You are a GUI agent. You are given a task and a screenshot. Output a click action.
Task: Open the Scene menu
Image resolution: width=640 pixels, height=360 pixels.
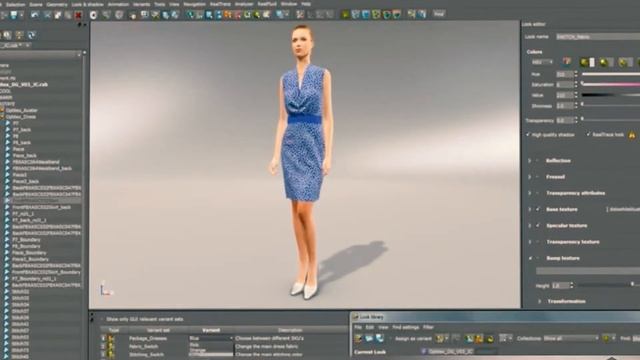[36, 4]
